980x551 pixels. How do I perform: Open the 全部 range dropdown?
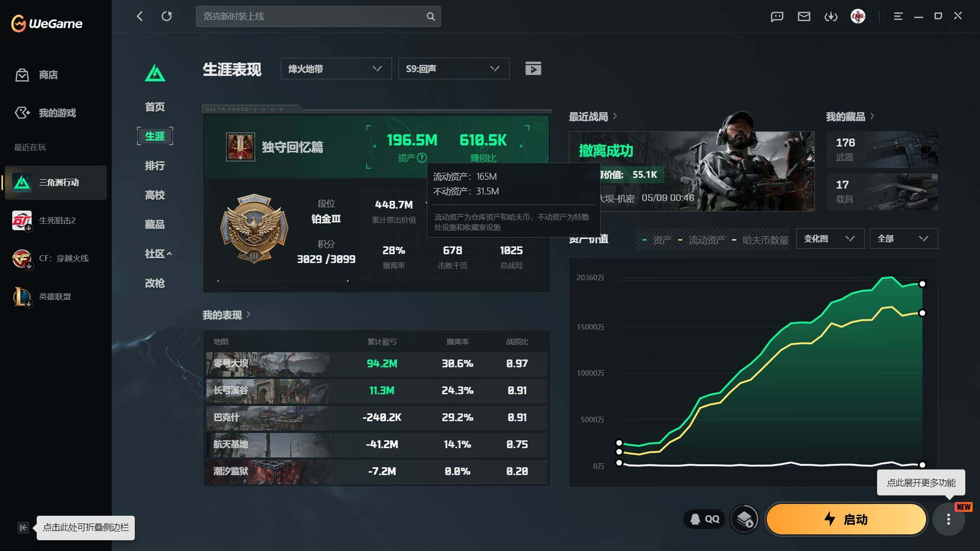pos(904,239)
